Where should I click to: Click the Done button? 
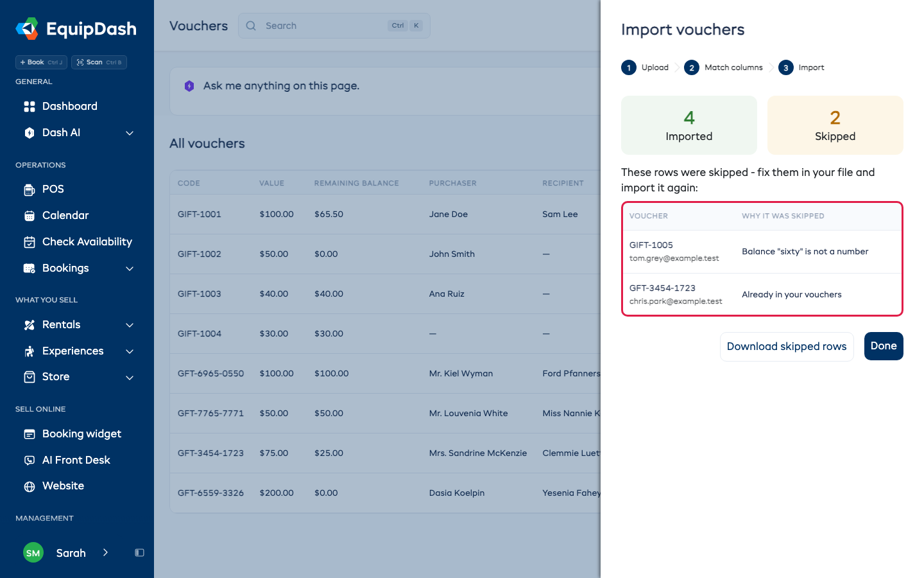click(x=884, y=346)
